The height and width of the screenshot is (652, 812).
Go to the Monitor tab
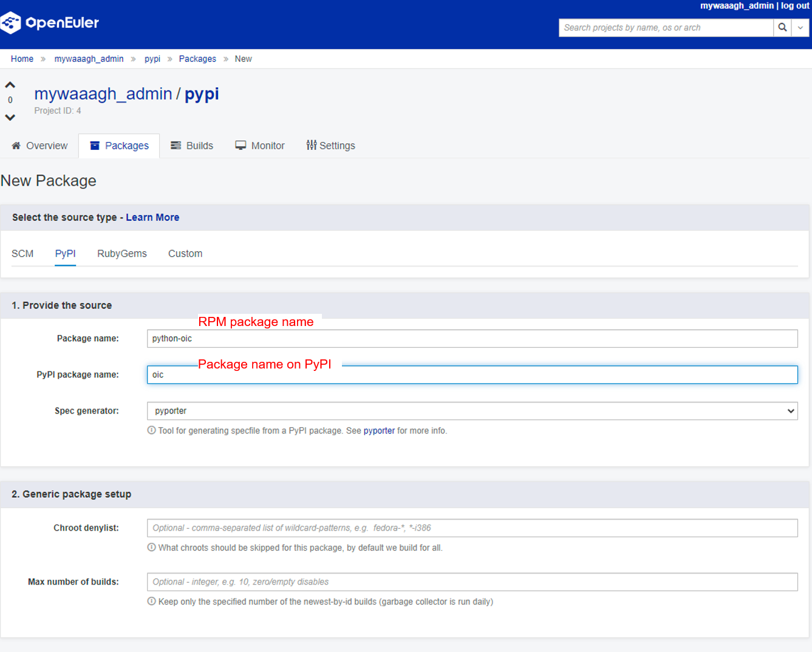pyautogui.click(x=260, y=146)
